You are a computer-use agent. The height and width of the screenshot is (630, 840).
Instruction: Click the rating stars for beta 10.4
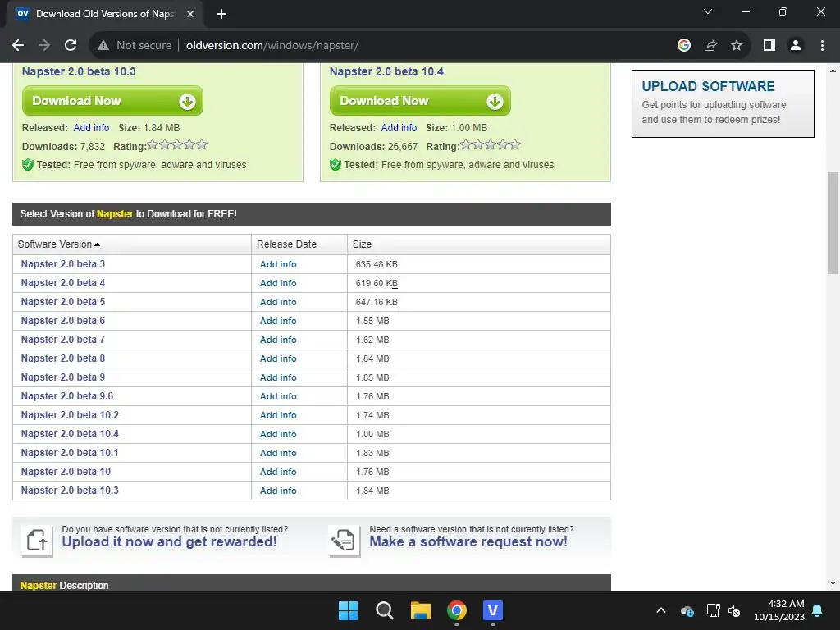[491, 144]
